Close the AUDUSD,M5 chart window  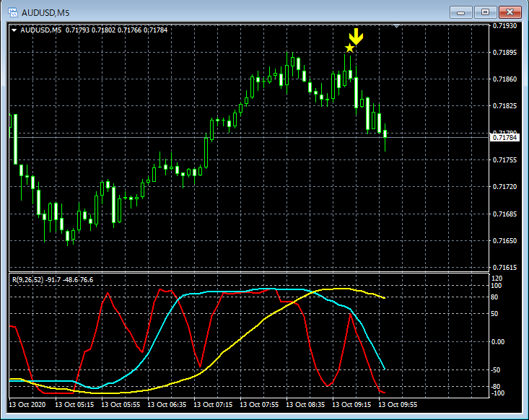tap(510, 12)
